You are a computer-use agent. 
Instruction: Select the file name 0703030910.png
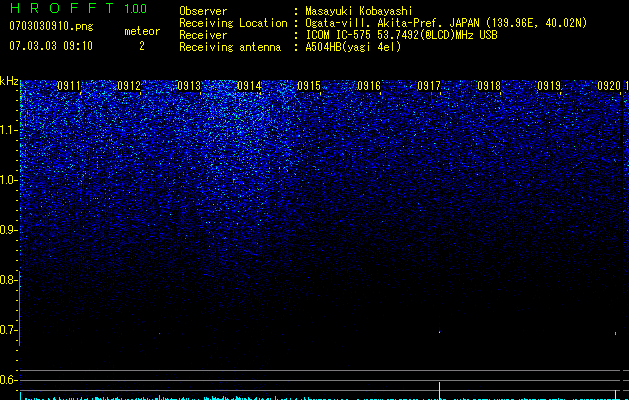(x=51, y=26)
